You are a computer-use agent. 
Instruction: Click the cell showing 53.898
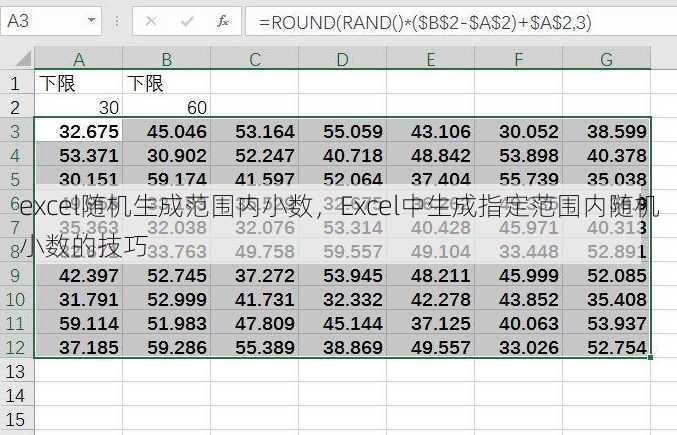pos(519,155)
